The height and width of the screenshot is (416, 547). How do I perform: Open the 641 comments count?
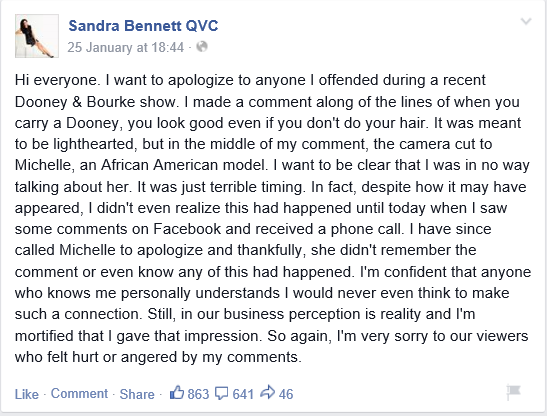coord(243,394)
